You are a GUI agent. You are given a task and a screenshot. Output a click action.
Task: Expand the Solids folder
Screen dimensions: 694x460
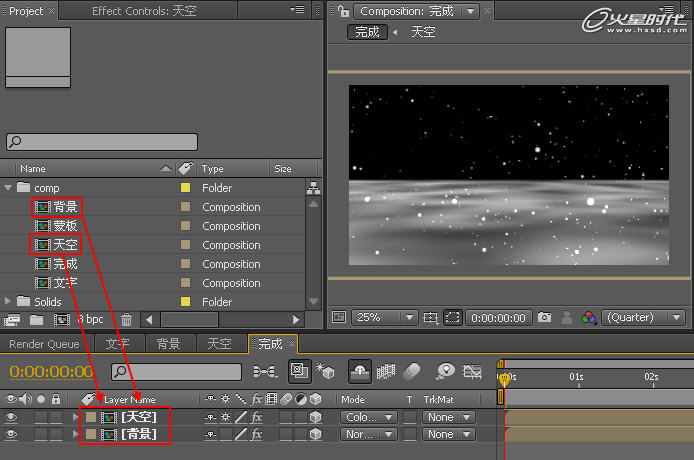(x=8, y=301)
